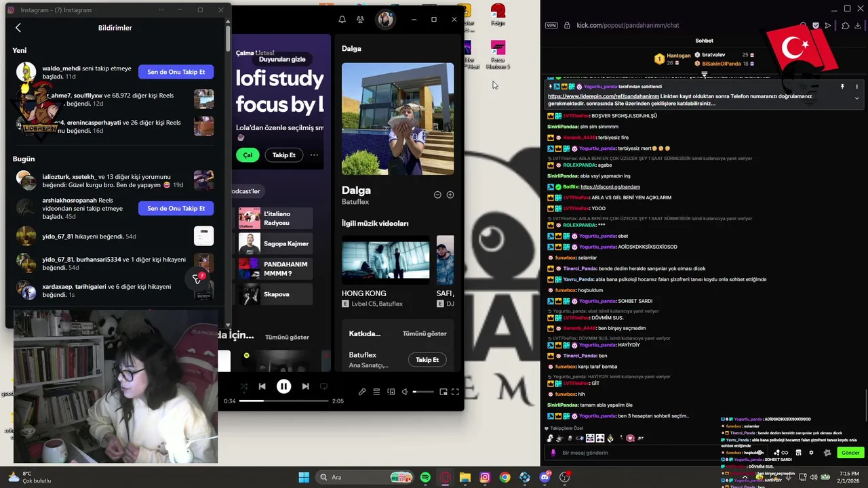
Task: Skip to next track in Spotify
Action: point(305,386)
